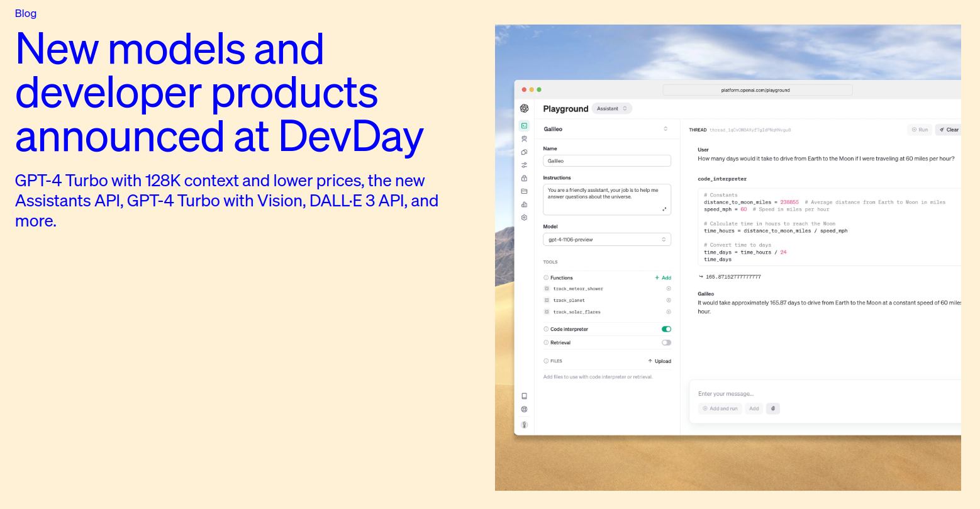This screenshot has height=509, width=980.
Task: Click the expand icon in the Instructions box
Action: (x=664, y=210)
